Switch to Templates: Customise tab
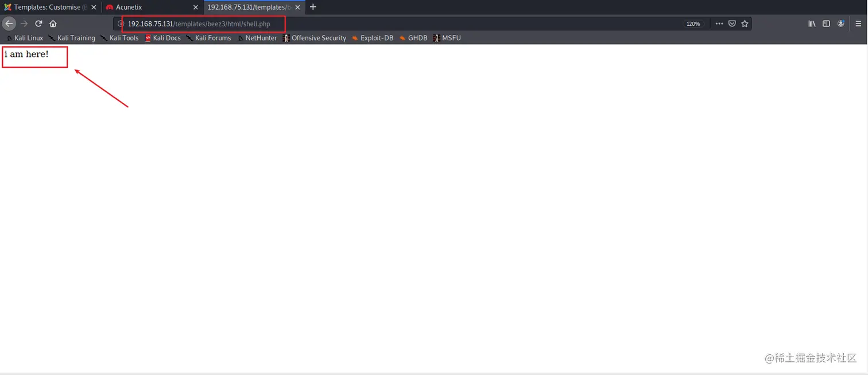 (51, 7)
